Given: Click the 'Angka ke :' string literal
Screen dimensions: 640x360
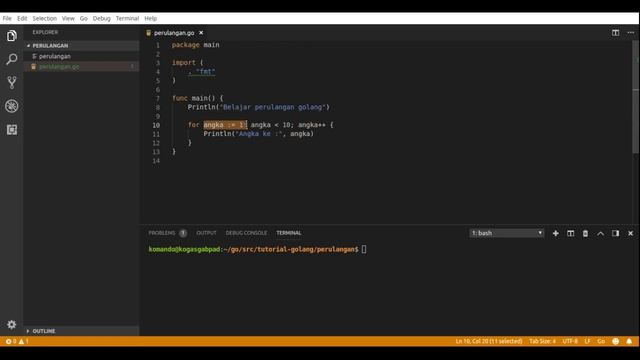Looking at the screenshot, I should (x=259, y=134).
